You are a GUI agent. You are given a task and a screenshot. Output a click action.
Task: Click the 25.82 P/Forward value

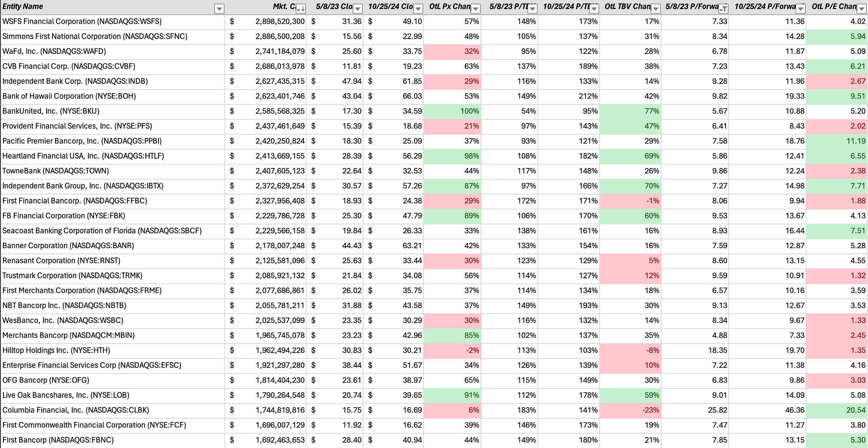click(695, 410)
